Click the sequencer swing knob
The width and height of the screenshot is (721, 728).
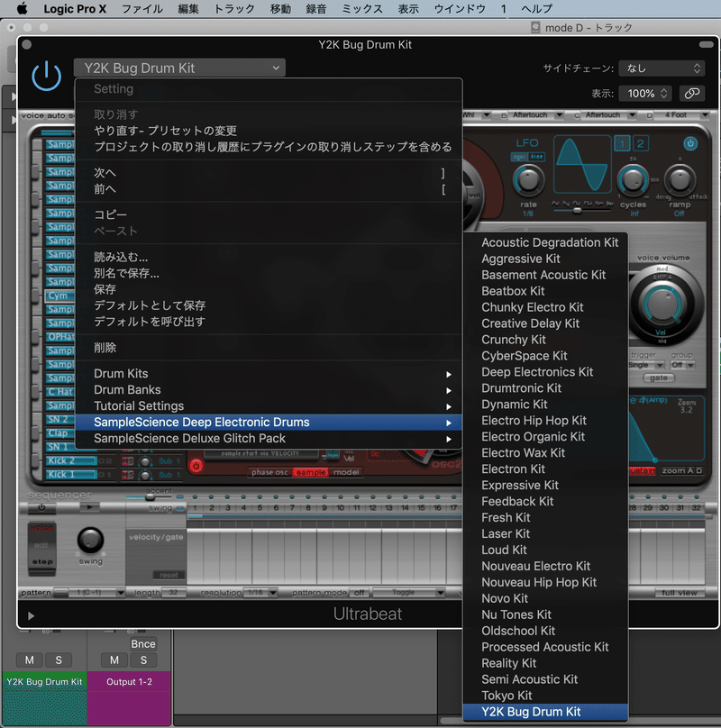point(90,540)
